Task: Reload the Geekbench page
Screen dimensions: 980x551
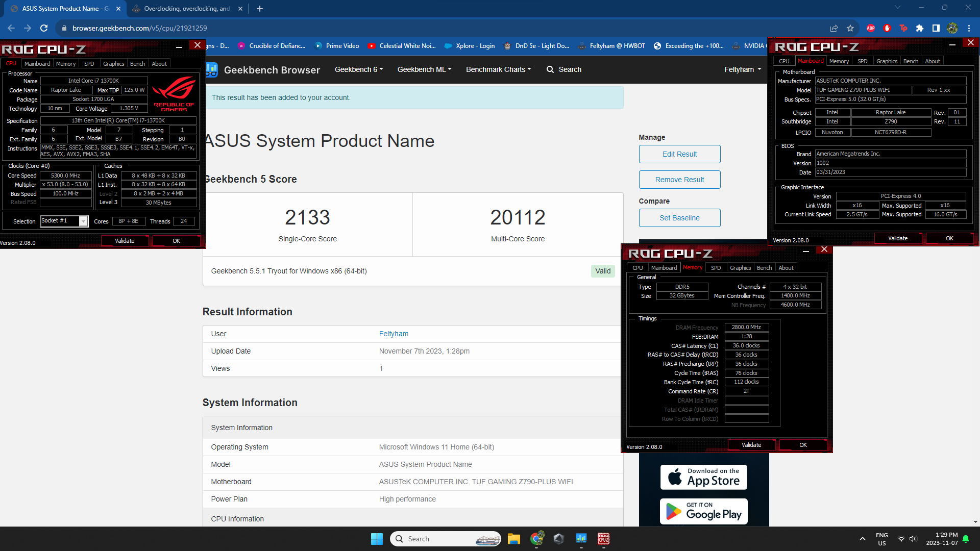Action: pyautogui.click(x=44, y=28)
